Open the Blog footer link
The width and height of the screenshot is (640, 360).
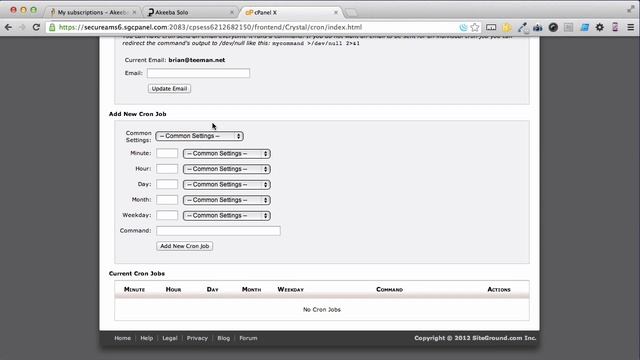(223, 338)
